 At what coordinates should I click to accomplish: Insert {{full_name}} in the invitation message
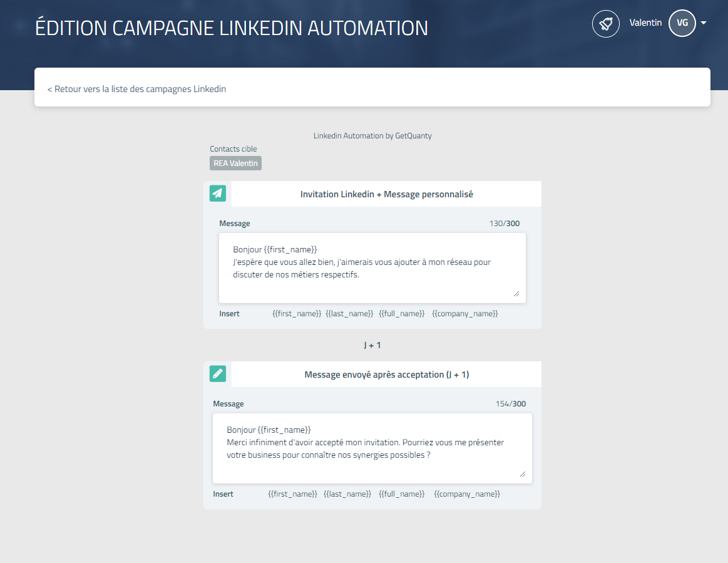pyautogui.click(x=402, y=314)
